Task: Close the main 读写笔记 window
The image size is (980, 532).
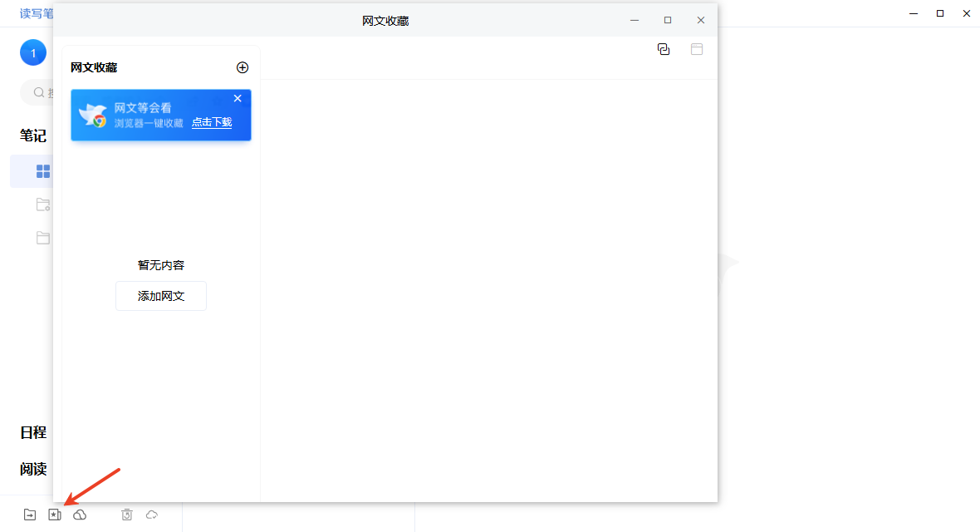Action: (x=966, y=13)
